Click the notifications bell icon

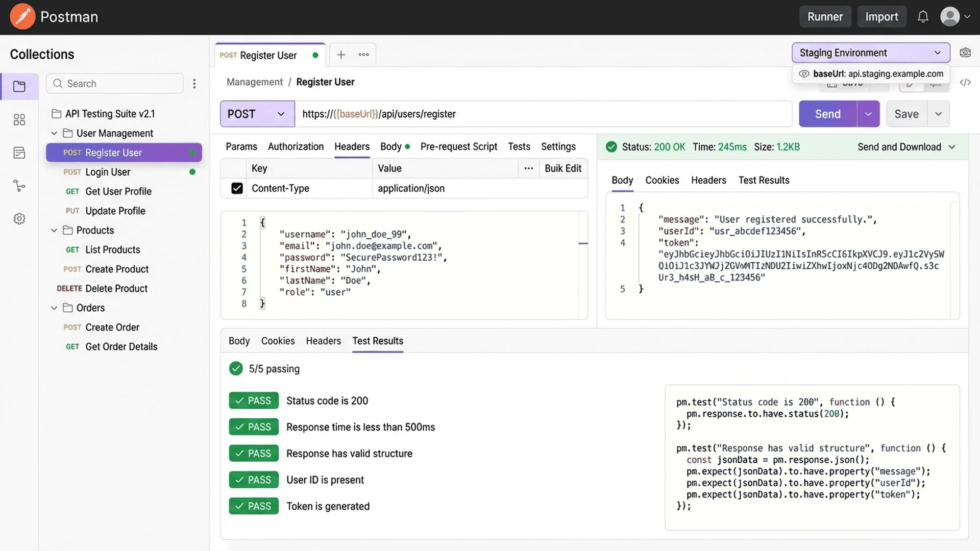(923, 17)
